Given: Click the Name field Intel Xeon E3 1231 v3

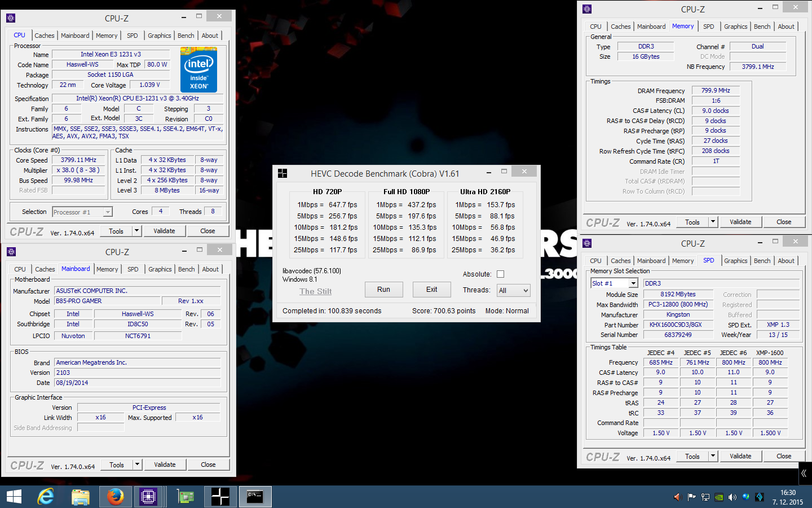Looking at the screenshot, I should point(111,55).
